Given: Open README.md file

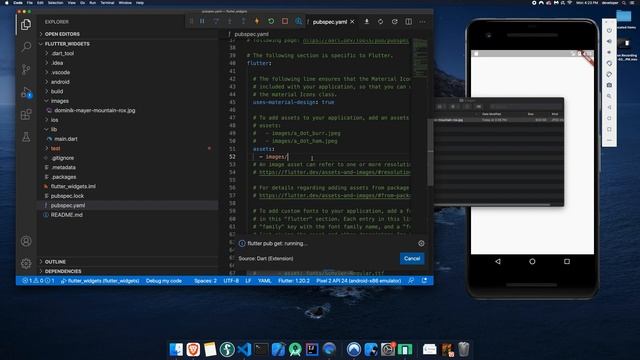Looking at the screenshot, I should coord(67,215).
